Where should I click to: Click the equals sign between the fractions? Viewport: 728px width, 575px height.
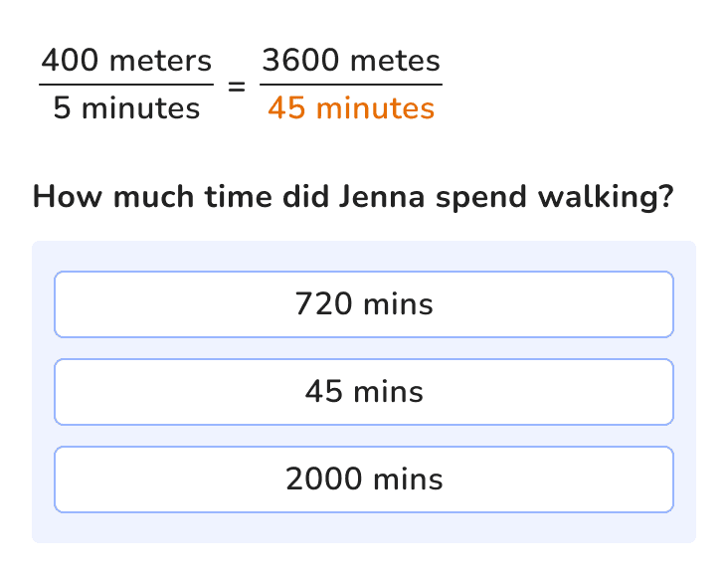coord(237,86)
